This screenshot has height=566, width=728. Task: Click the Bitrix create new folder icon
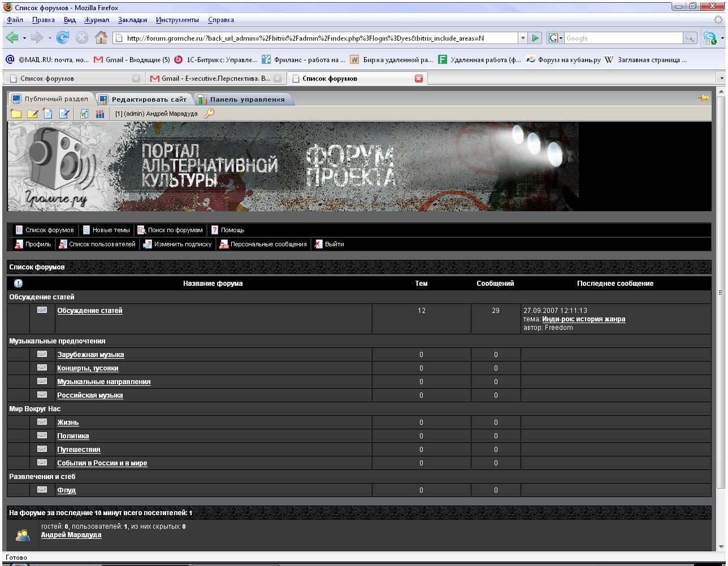click(x=16, y=114)
